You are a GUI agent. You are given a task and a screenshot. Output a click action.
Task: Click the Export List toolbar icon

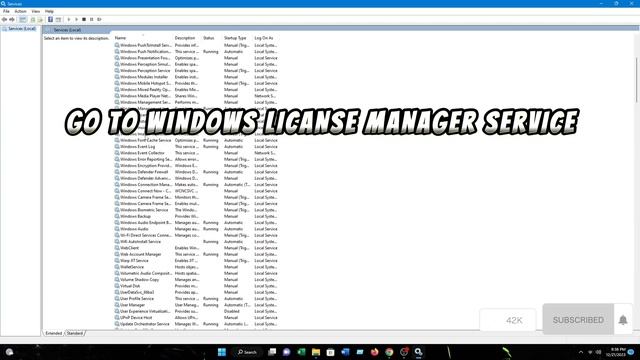[40, 19]
